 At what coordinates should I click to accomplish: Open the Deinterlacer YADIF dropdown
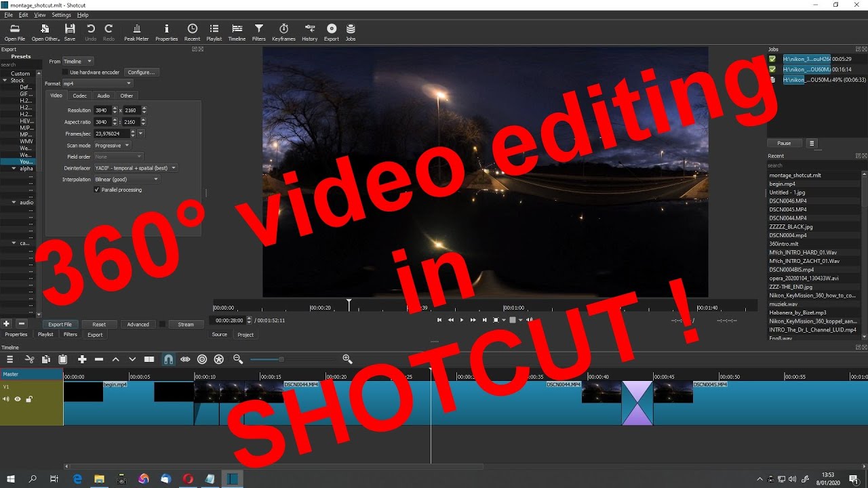[136, 167]
